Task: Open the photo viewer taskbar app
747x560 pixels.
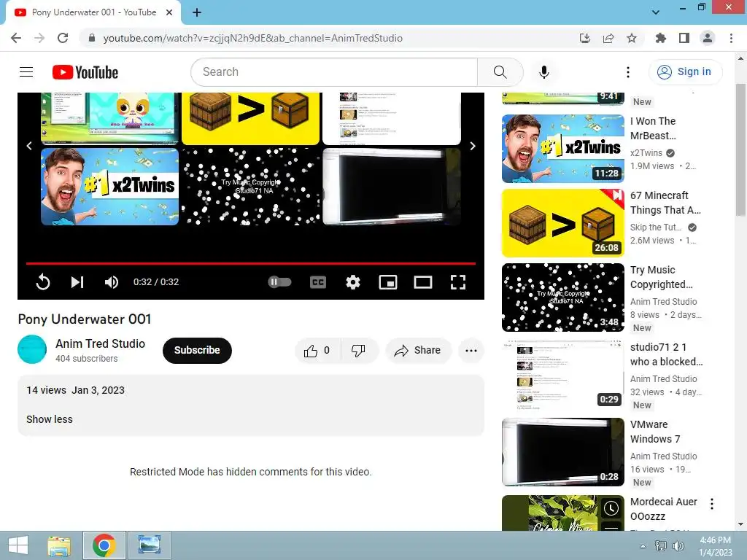Action: (149, 545)
